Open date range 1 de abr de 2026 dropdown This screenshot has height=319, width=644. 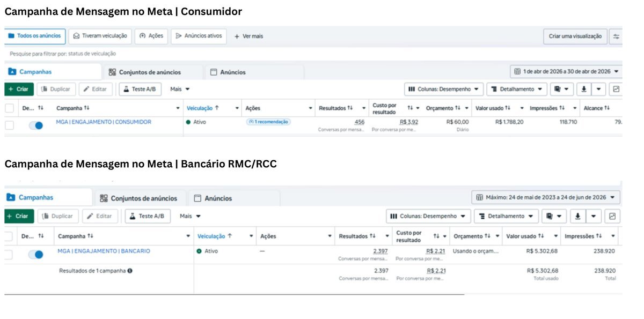coord(566,71)
